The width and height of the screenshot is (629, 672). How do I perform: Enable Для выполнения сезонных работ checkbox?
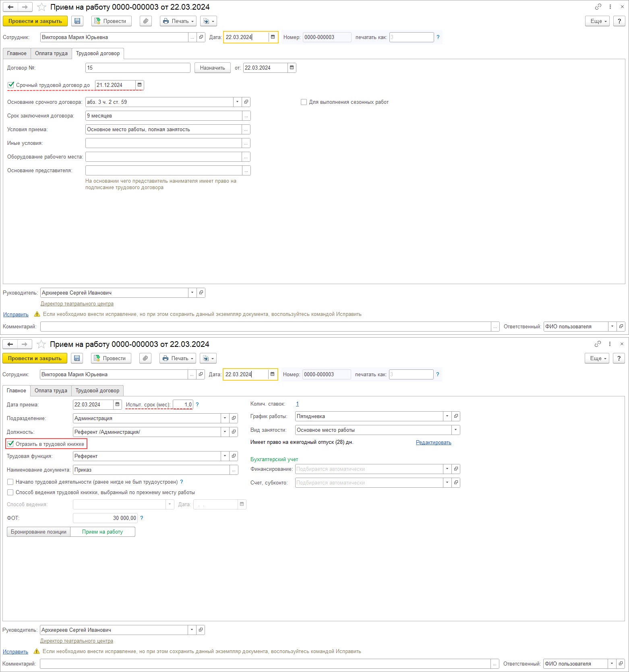304,102
